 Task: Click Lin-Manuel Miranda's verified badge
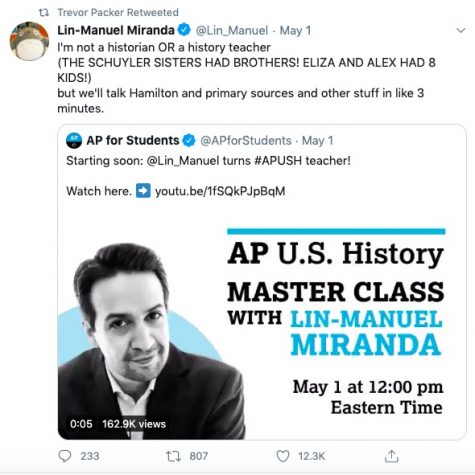coord(184,30)
